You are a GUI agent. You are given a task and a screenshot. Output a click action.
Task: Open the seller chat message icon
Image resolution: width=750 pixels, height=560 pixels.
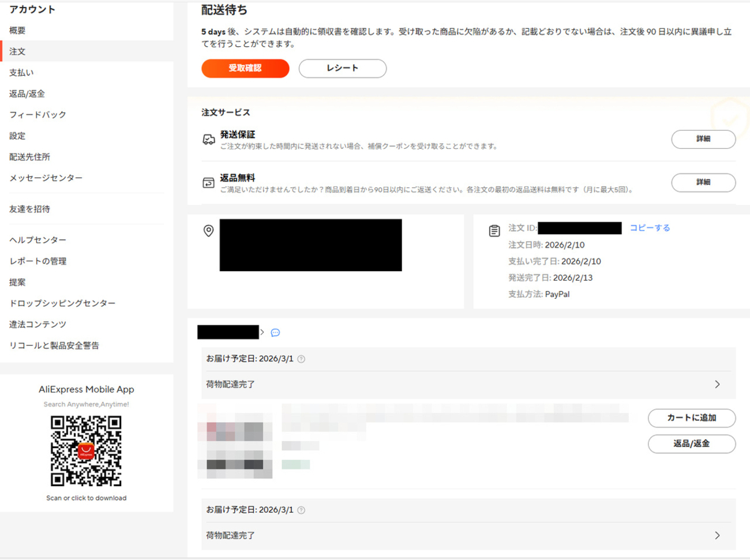click(x=275, y=333)
